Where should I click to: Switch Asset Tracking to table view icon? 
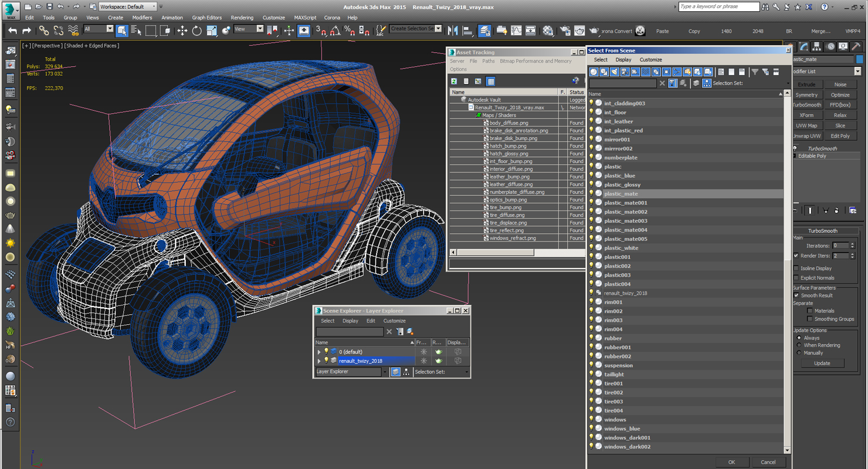click(490, 81)
